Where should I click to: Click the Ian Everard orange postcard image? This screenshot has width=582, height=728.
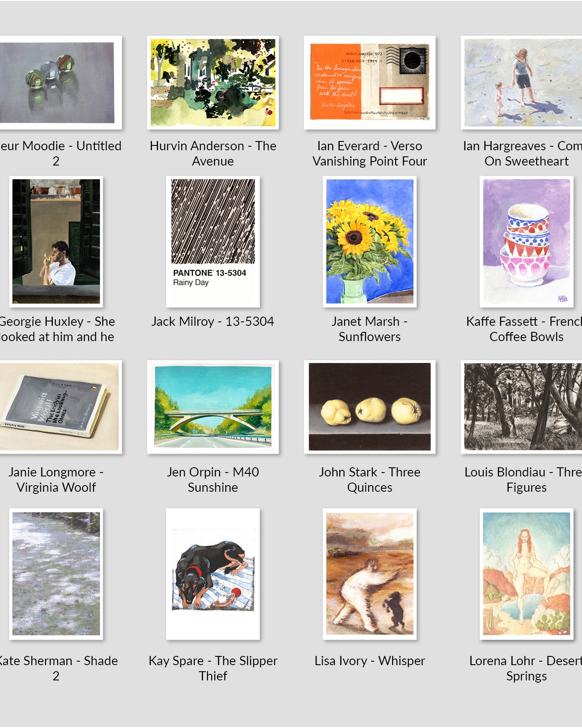pos(369,83)
